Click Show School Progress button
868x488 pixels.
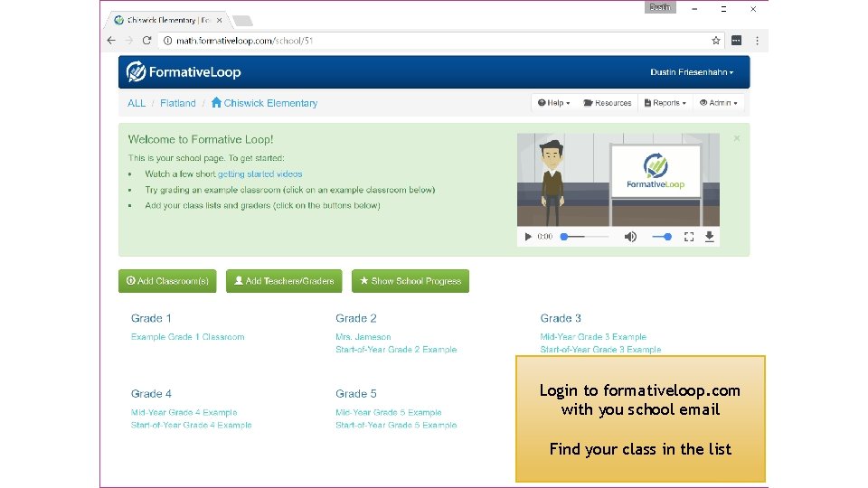[410, 281]
